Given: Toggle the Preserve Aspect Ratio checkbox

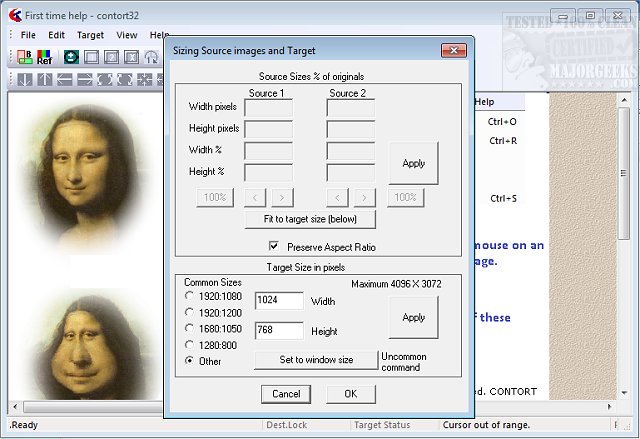Looking at the screenshot, I should pos(273,246).
